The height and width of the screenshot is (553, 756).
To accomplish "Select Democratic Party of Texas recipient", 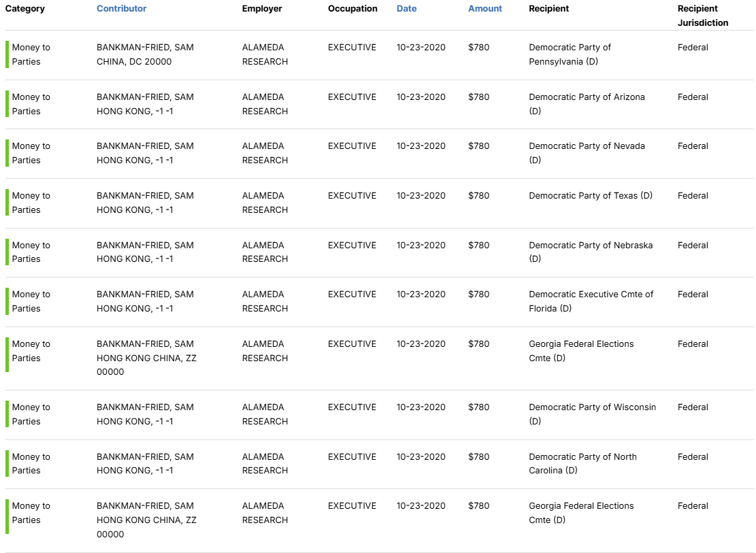I will click(590, 196).
